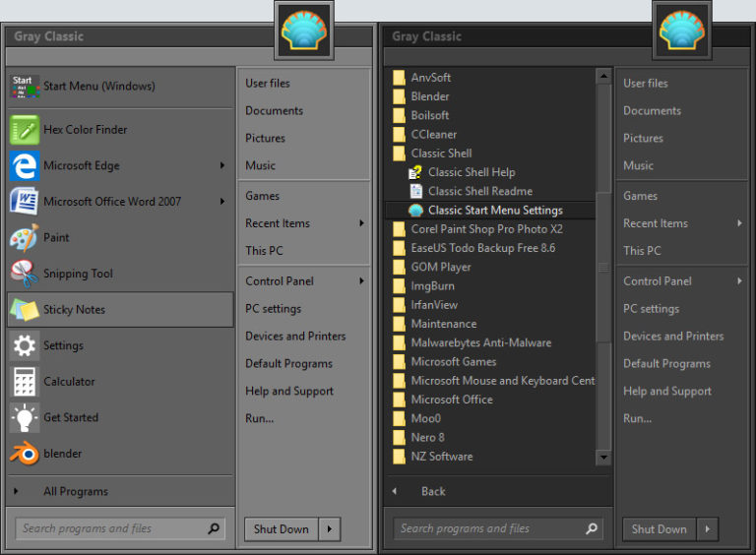Click the programs list scrollbar down arrow
756x555 pixels.
coord(604,458)
